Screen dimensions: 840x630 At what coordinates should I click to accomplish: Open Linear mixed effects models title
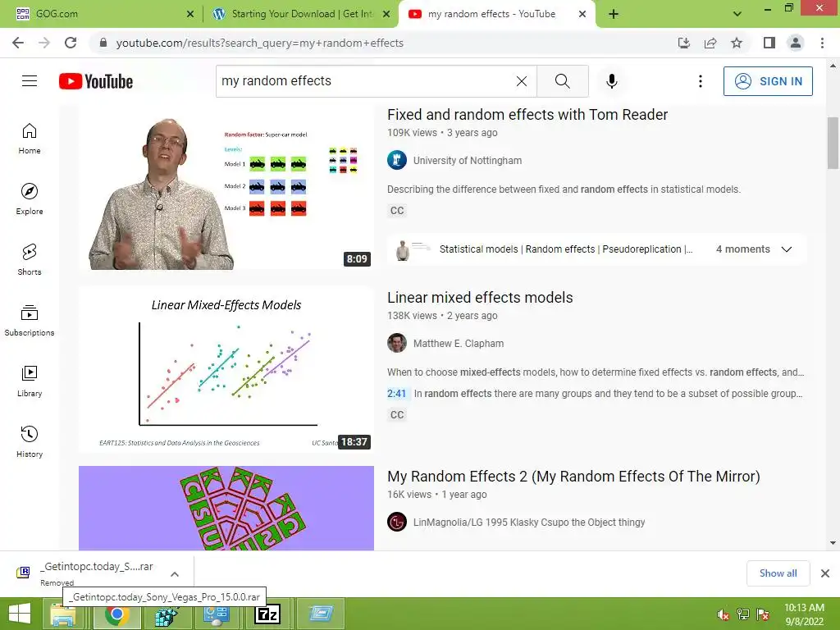(480, 297)
